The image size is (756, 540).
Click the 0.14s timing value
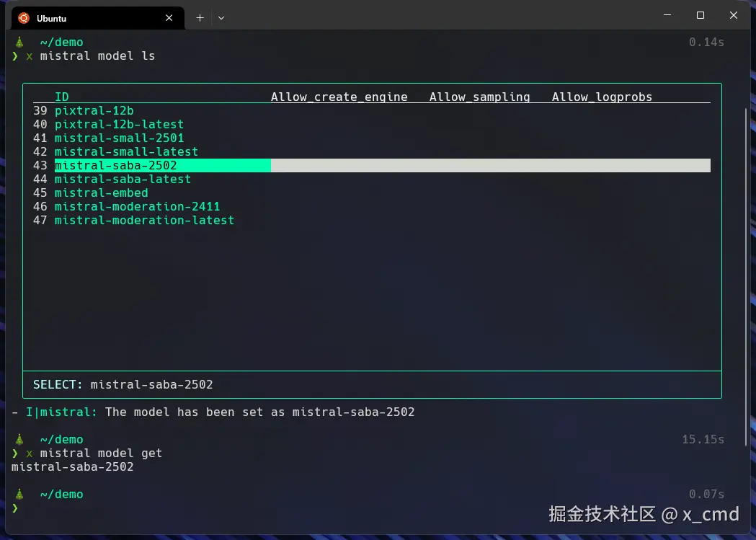tap(706, 43)
